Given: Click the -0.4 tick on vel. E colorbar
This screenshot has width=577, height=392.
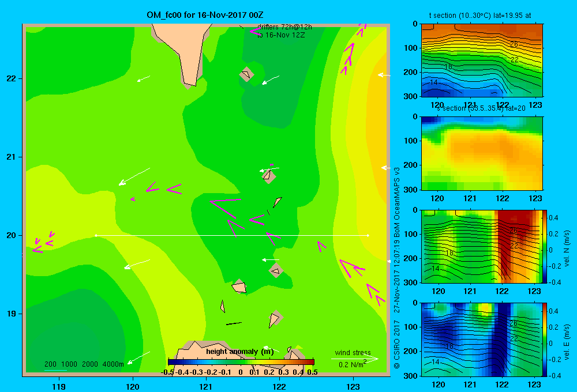Looking at the screenshot, I should tap(555, 375).
